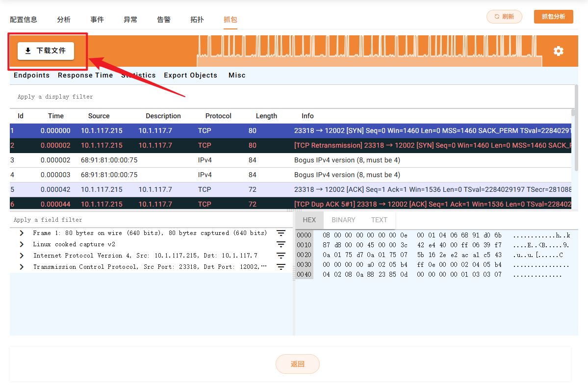Screen dimensions: 588x391
Task: Click the 返回 back button
Action: tap(298, 364)
